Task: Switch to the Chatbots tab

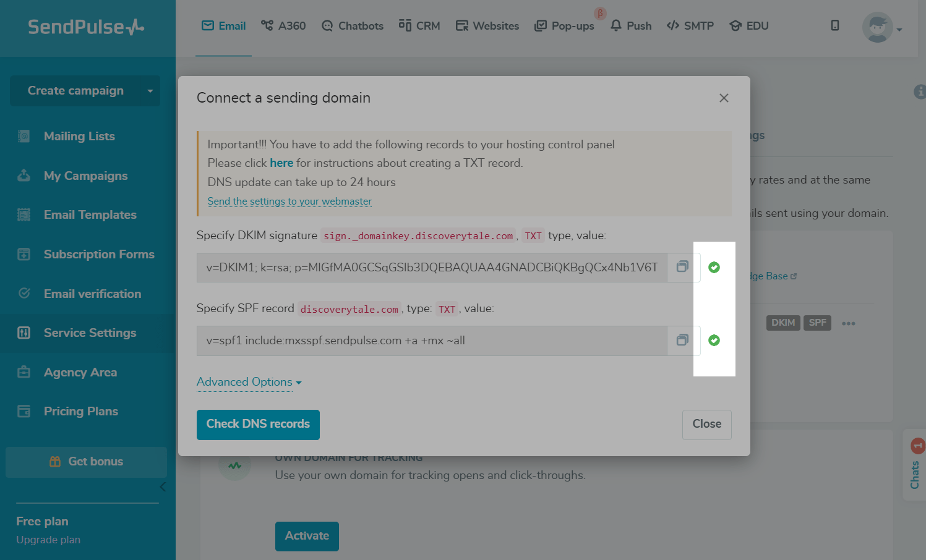Action: tap(353, 26)
